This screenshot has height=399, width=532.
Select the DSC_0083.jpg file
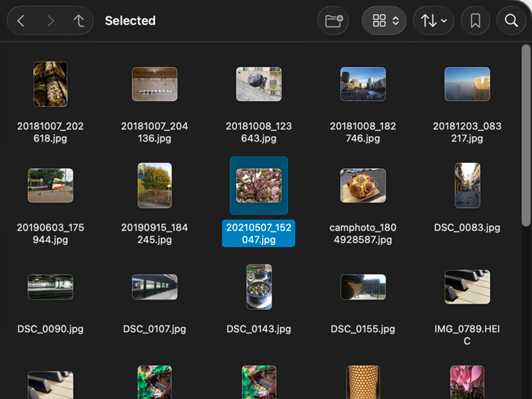click(467, 185)
